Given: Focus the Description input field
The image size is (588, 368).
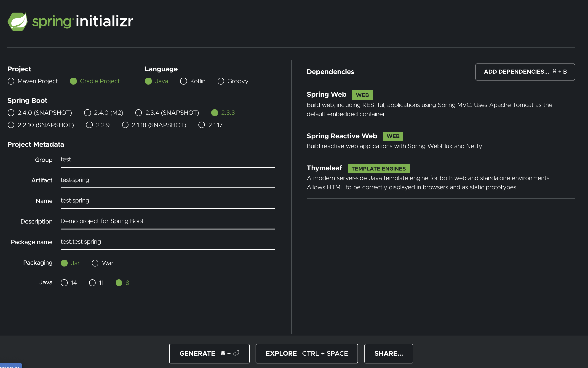Looking at the screenshot, I should [x=167, y=221].
